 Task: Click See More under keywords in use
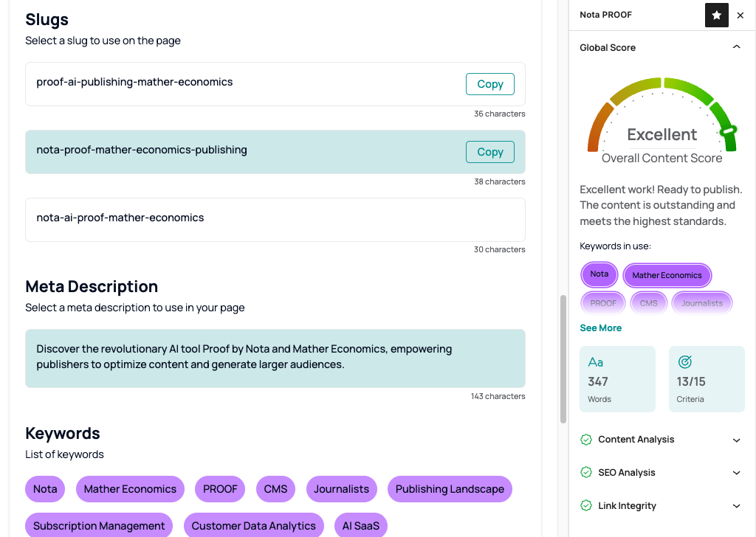600,328
